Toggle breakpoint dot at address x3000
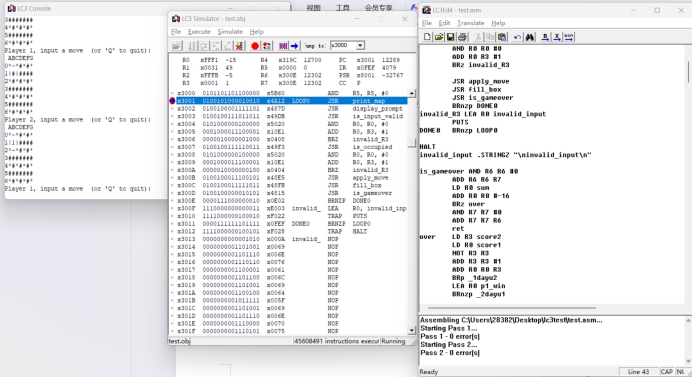The image size is (692, 377). [172, 93]
